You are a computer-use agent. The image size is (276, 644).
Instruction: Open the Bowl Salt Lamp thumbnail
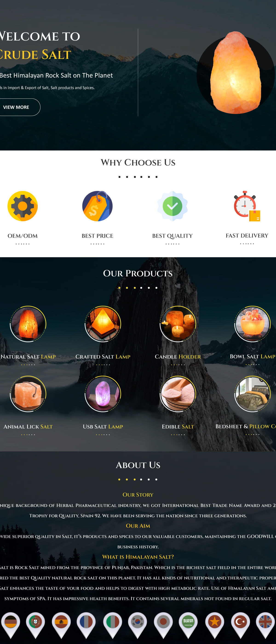tap(253, 324)
